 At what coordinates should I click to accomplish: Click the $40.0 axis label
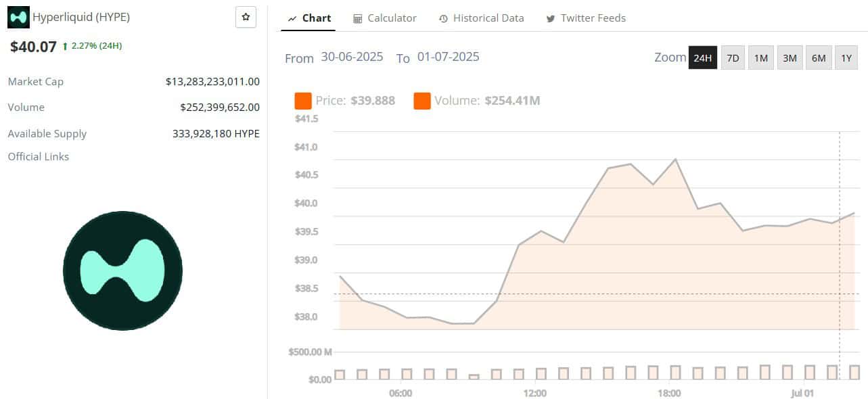coord(306,204)
